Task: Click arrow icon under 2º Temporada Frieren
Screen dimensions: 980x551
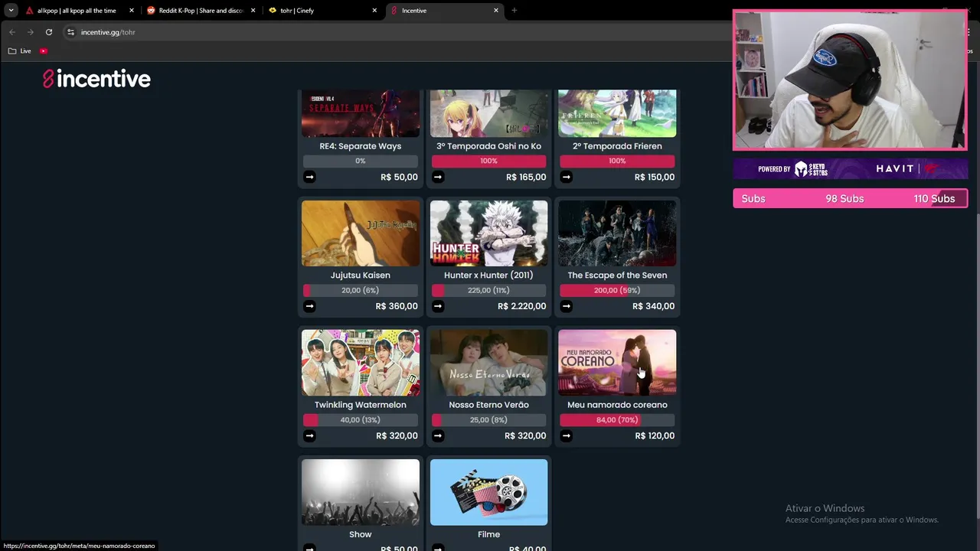Action: tap(566, 177)
